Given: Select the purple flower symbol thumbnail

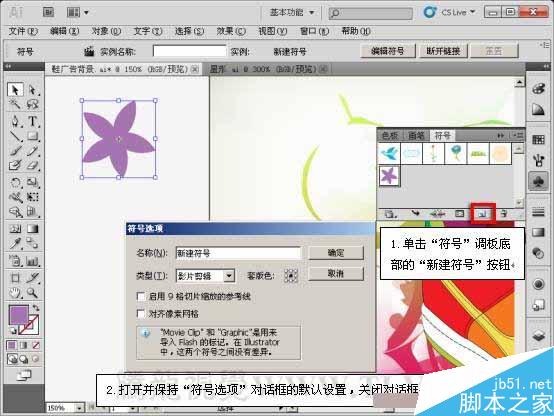Looking at the screenshot, I should [389, 176].
